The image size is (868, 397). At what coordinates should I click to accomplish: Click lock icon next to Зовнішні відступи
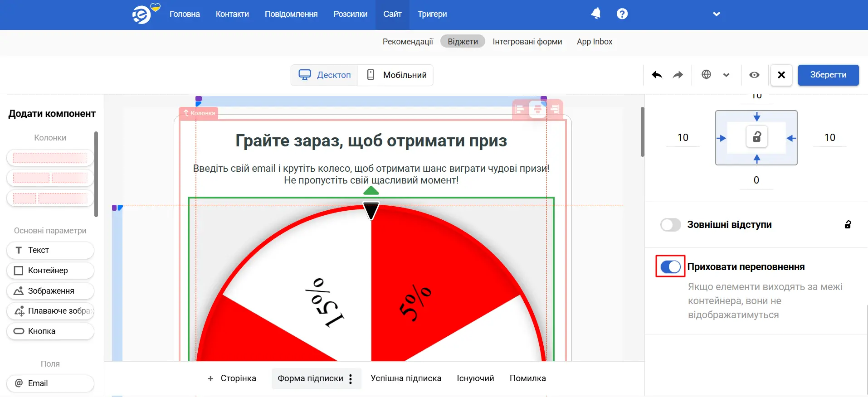click(848, 224)
